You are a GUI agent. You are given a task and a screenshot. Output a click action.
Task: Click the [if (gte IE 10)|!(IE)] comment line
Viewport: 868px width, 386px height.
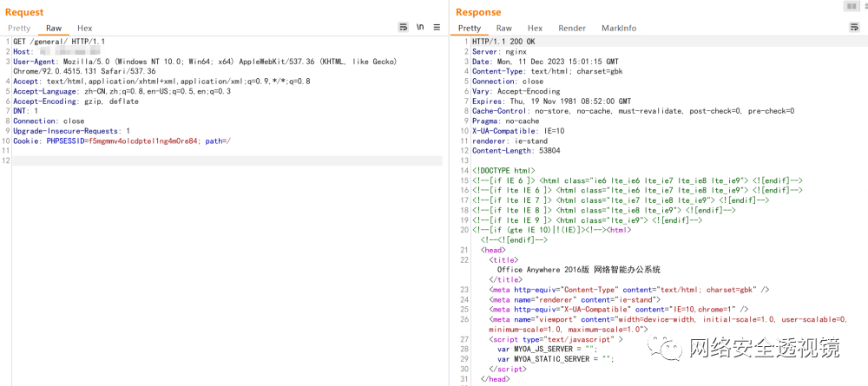[552, 230]
